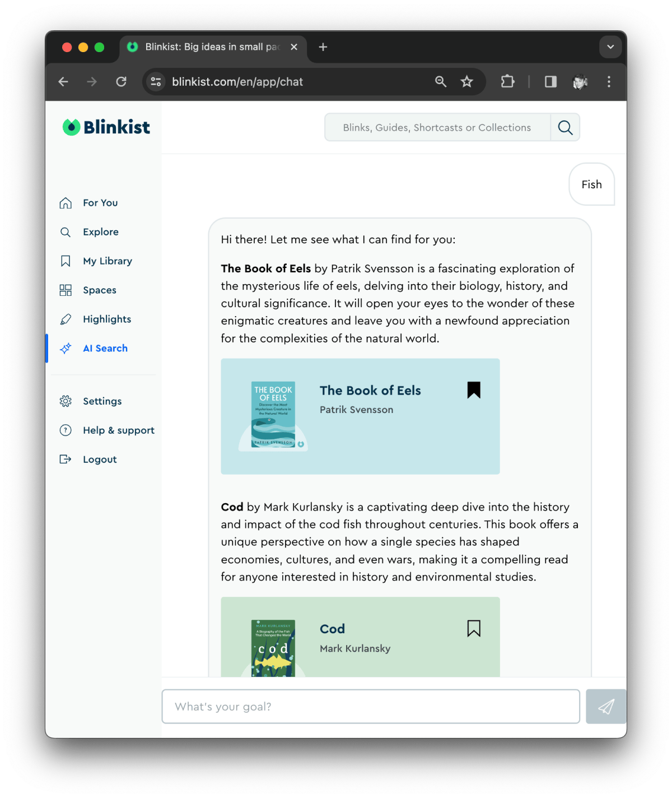Click the browser forward arrow
Viewport: 672px width, 798px height.
point(92,82)
